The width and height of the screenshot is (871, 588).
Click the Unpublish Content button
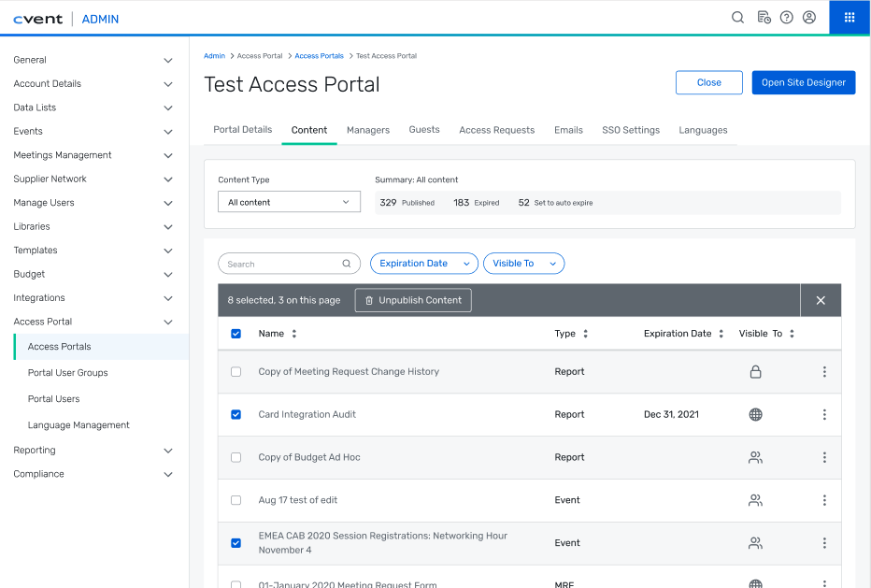point(412,300)
